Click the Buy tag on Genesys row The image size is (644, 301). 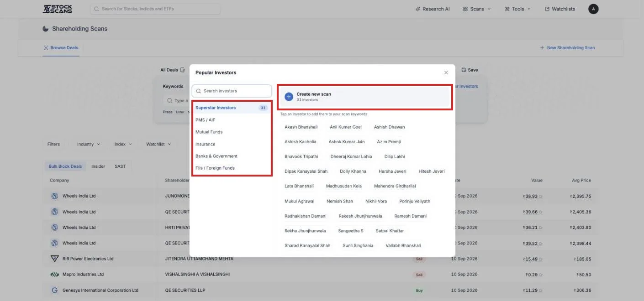419,291
